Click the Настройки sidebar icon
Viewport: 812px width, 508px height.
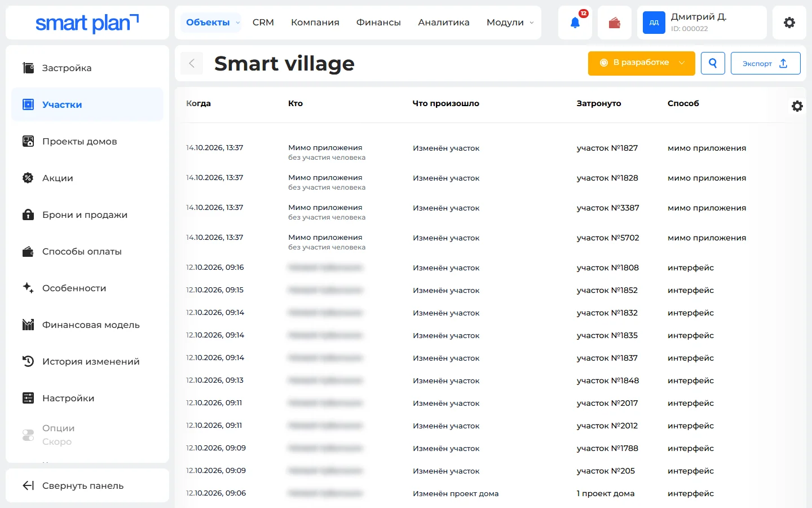28,398
